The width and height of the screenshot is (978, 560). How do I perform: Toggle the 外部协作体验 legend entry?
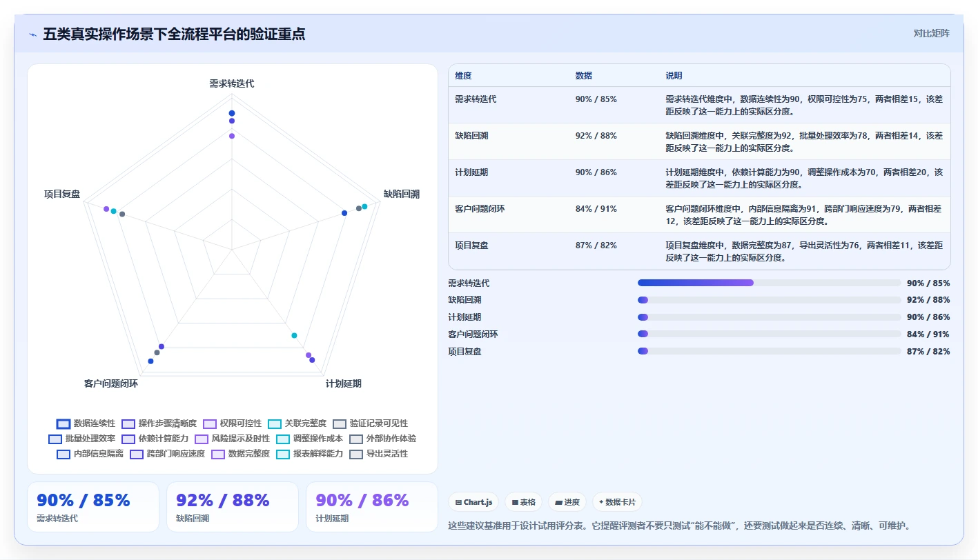383,439
